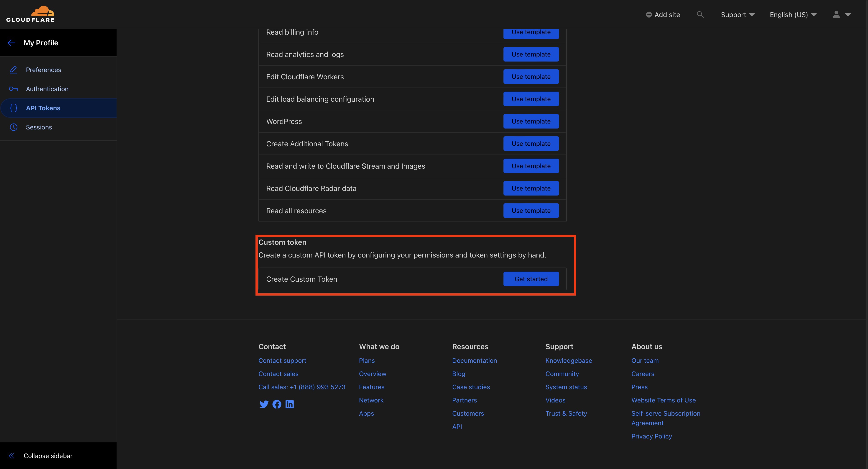
Task: Open the Support dropdown menu
Action: [737, 14]
